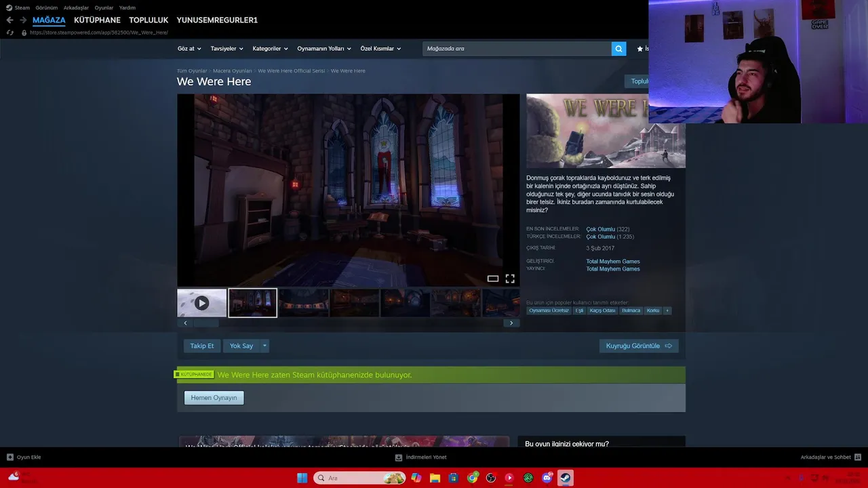Viewport: 868px width, 488px height.
Task: Click Hemen Oynayın button
Action: [214, 398]
